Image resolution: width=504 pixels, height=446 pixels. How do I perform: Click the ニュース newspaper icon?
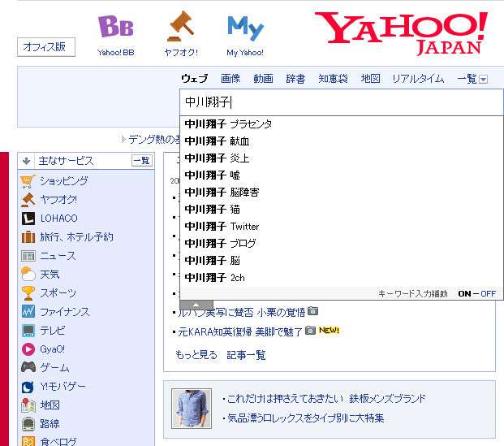[x=28, y=256]
